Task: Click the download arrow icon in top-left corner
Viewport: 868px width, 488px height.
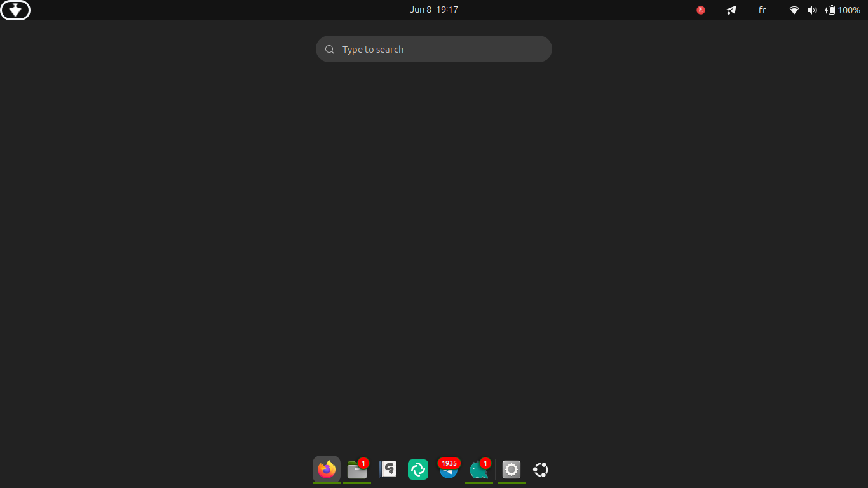Action: (15, 10)
